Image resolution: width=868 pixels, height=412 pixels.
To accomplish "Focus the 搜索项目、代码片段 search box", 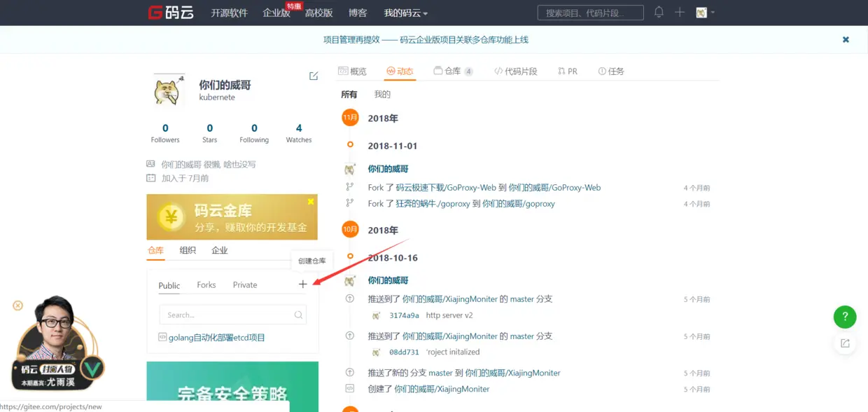I will click(590, 13).
